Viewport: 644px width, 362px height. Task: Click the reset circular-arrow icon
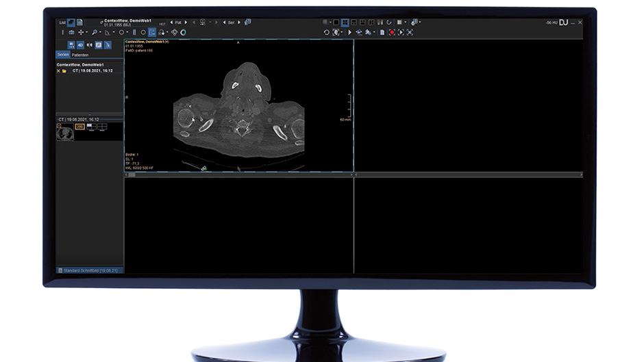click(327, 32)
